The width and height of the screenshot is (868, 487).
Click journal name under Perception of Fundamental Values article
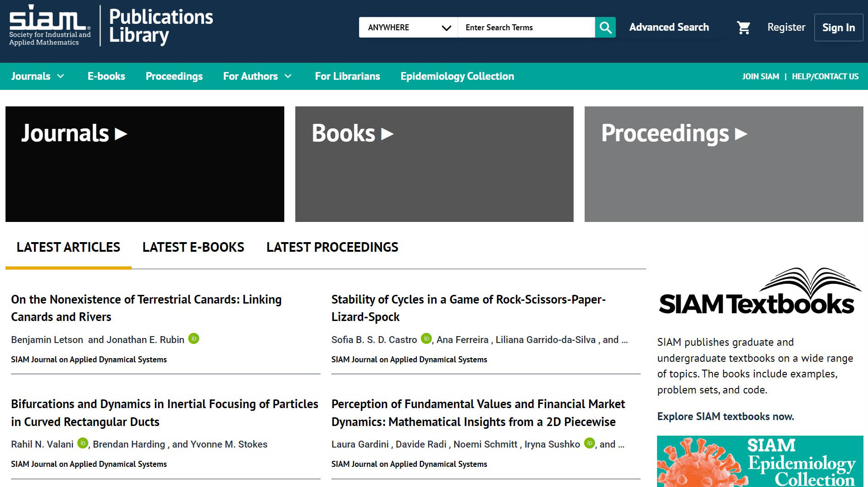pos(409,464)
